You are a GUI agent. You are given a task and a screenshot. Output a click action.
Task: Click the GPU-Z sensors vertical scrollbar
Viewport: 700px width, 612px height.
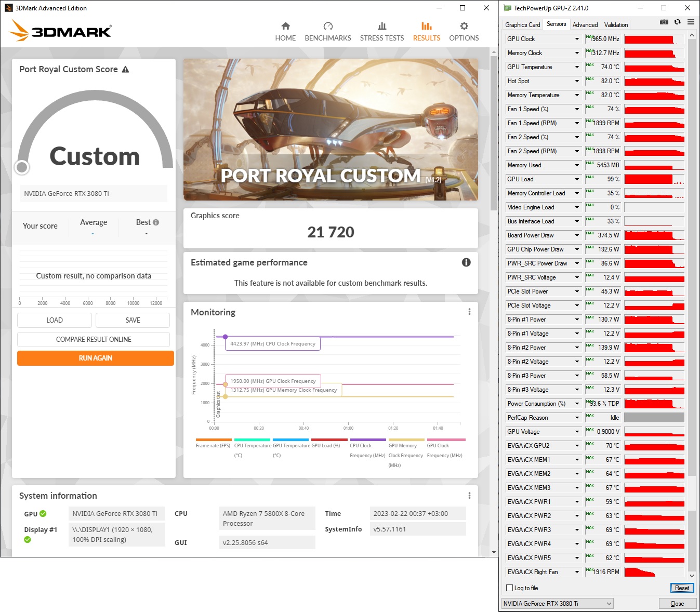[692, 305]
